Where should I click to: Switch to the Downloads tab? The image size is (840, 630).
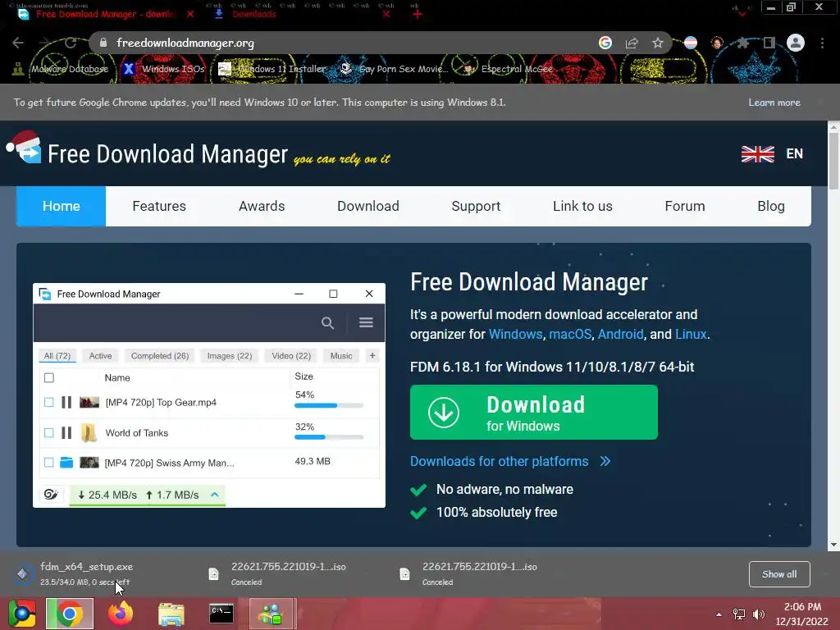click(254, 14)
